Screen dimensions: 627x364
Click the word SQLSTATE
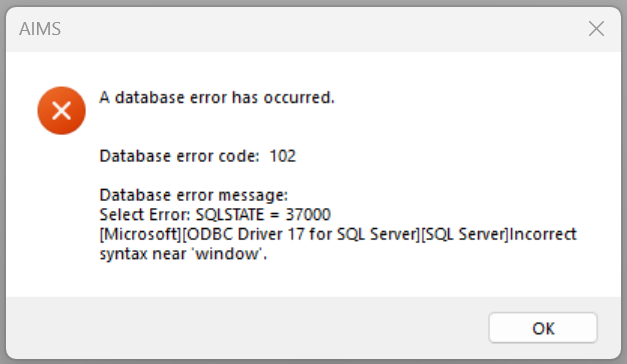tap(230, 215)
